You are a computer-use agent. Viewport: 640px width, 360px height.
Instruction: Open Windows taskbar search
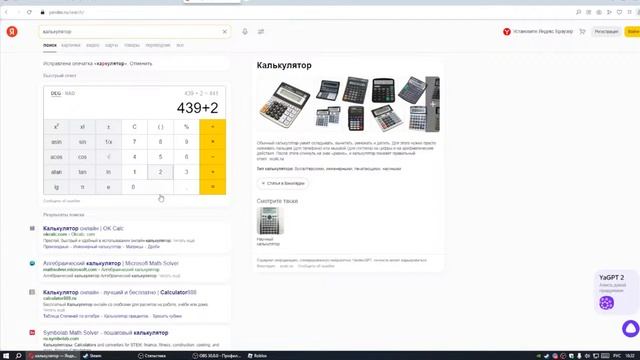(18, 356)
